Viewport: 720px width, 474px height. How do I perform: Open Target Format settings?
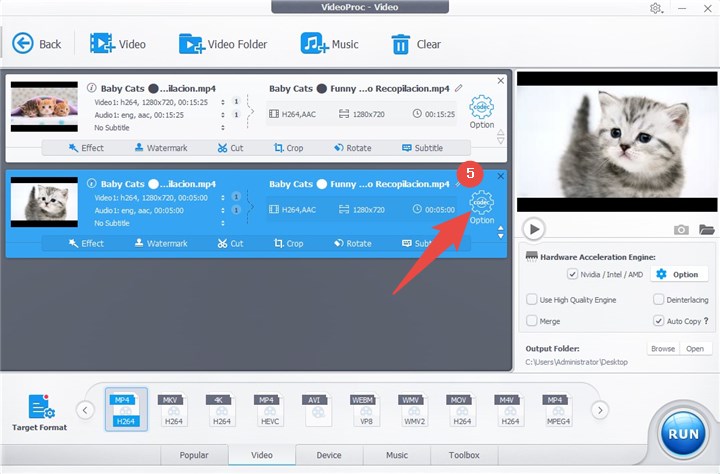point(40,412)
